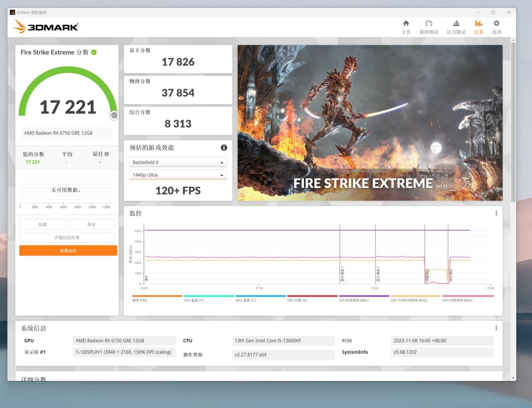Click the orange 再次运行 button

tap(68, 251)
